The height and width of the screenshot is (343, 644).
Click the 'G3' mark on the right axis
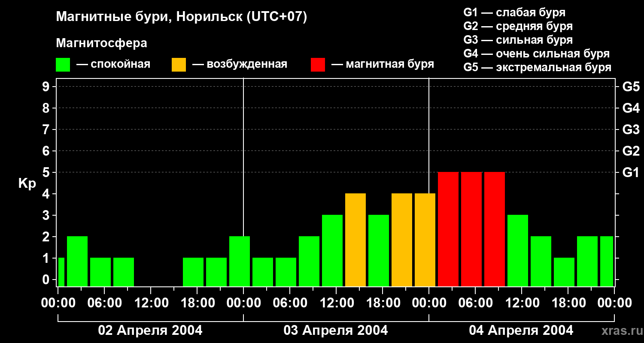(x=631, y=129)
